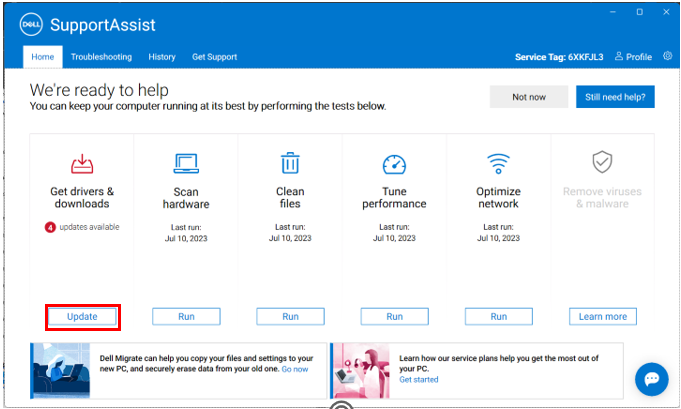Click the Get drivers & downloads label
This screenshot has width=681, height=409.
pos(82,198)
